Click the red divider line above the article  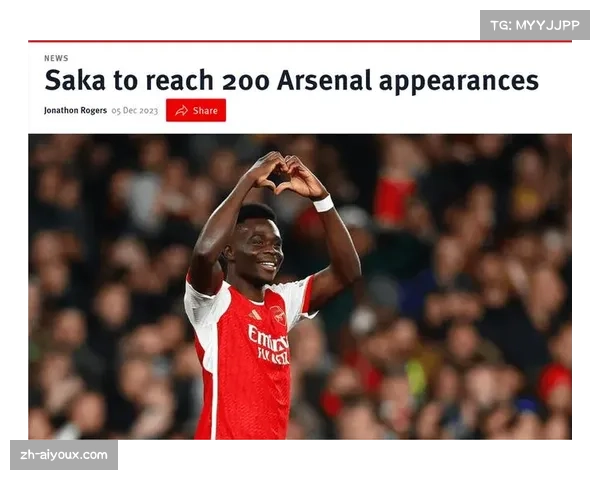pos(300,41)
